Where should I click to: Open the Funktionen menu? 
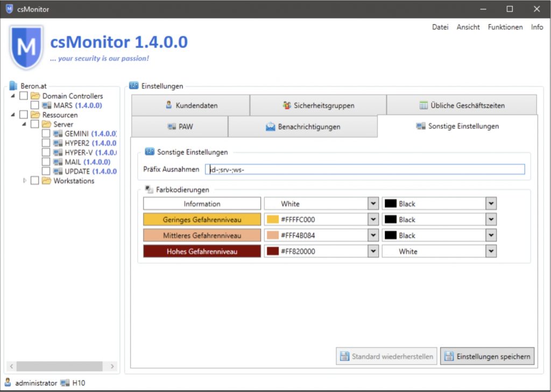click(505, 27)
